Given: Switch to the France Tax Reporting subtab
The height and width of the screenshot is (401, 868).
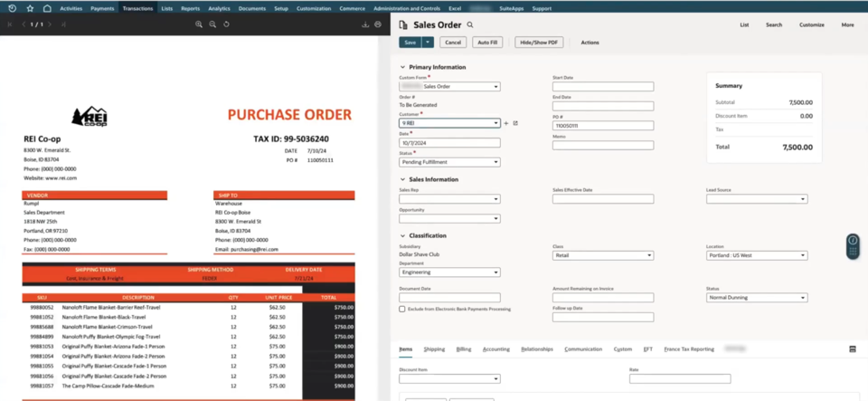Looking at the screenshot, I should coord(689,348).
